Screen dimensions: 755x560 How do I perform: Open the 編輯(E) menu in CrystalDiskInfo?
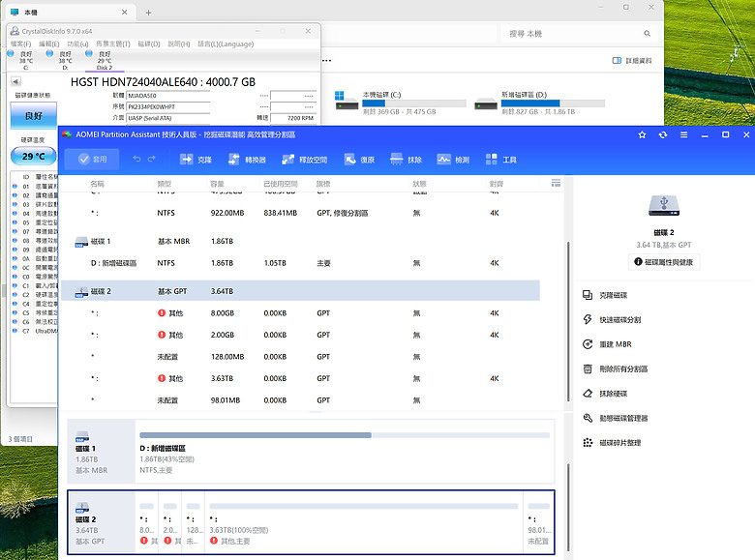click(48, 44)
